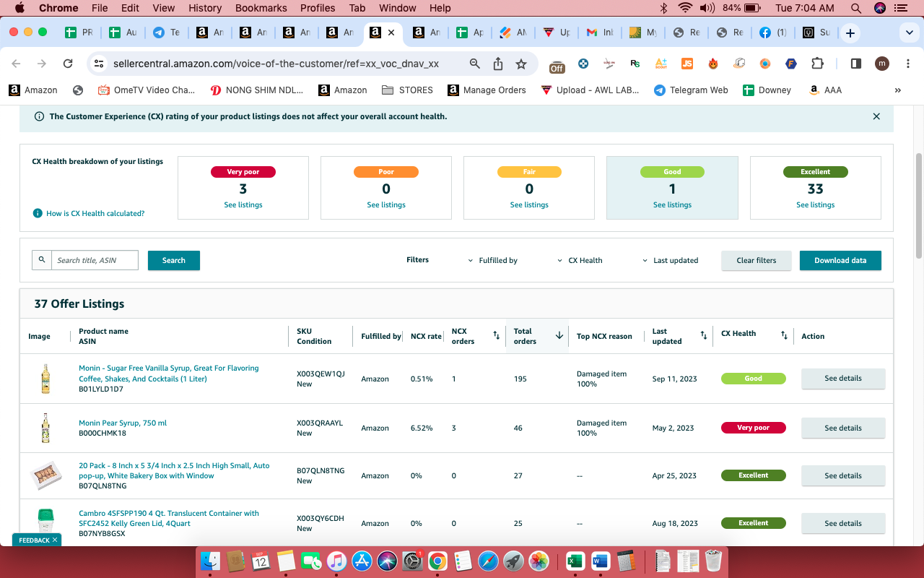The image size is (924, 578).
Task: See listings in the Good card
Action: pos(672,205)
